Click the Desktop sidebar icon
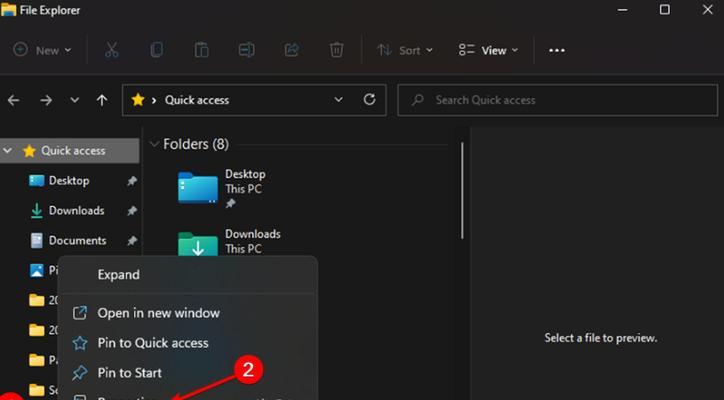This screenshot has height=400, width=724. 36,181
